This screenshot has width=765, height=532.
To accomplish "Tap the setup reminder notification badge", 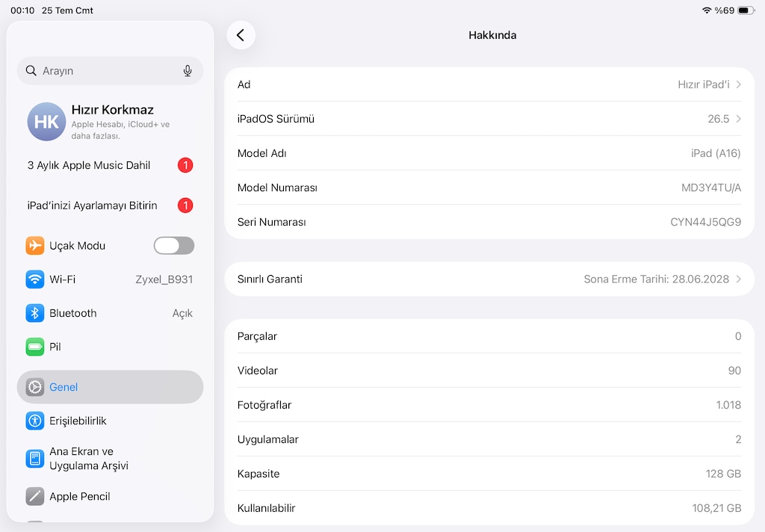I will click(185, 205).
